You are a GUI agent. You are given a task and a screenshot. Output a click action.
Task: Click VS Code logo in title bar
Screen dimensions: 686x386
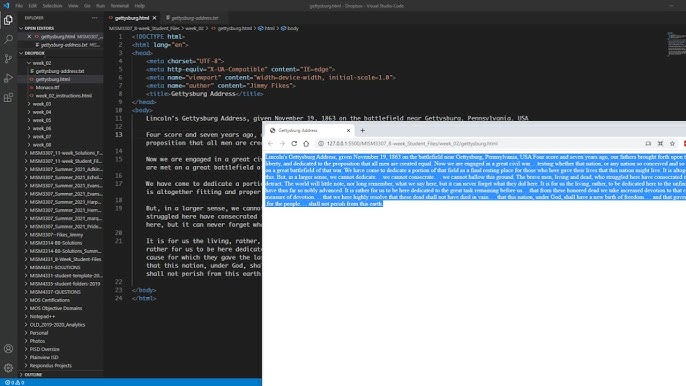point(6,6)
